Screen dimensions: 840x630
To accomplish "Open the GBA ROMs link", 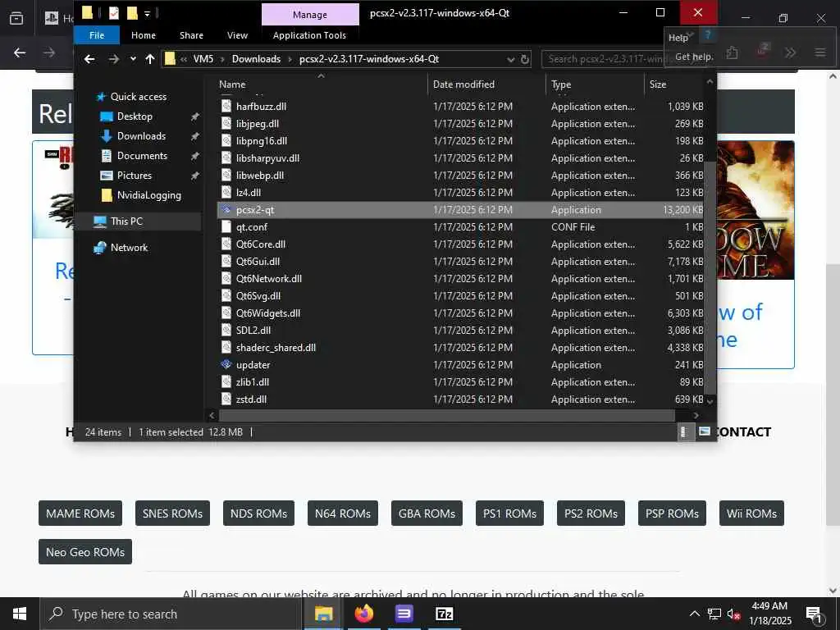I will click(x=427, y=514).
